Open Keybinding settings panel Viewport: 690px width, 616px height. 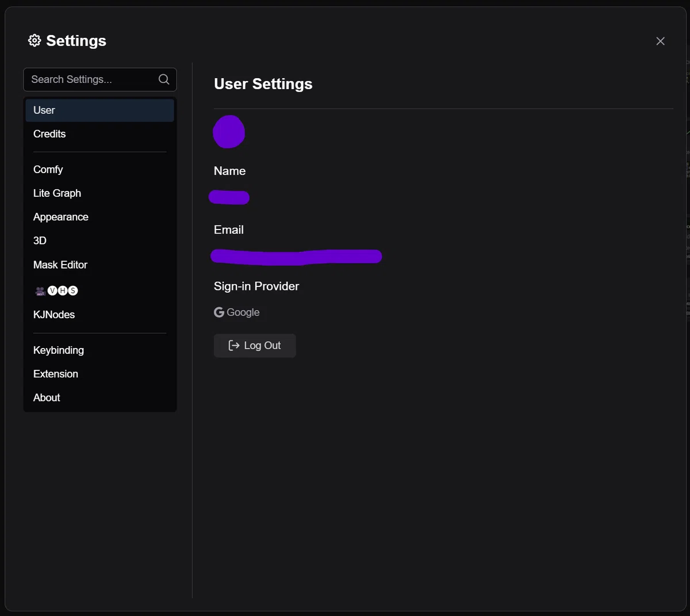(99, 350)
